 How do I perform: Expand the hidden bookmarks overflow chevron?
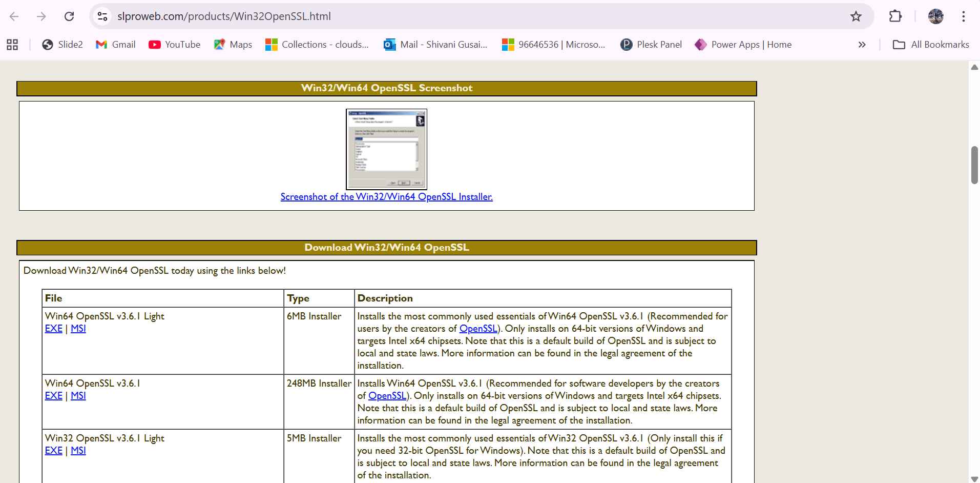tap(862, 45)
